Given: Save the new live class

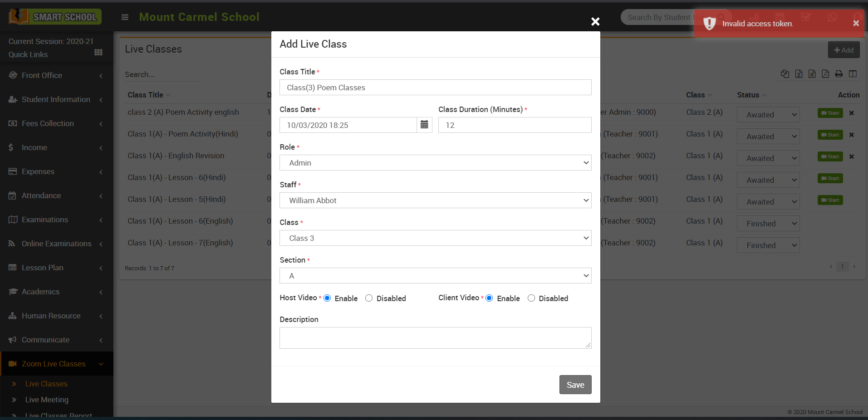Looking at the screenshot, I should 575,385.
